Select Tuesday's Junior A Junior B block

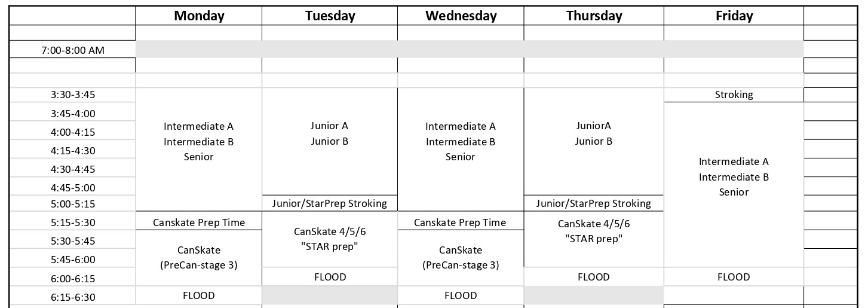tap(330, 134)
